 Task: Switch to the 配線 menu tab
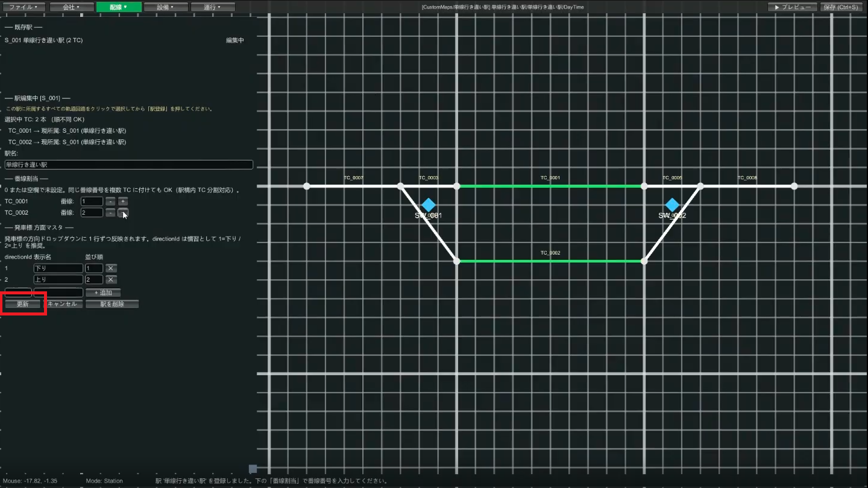click(x=118, y=7)
